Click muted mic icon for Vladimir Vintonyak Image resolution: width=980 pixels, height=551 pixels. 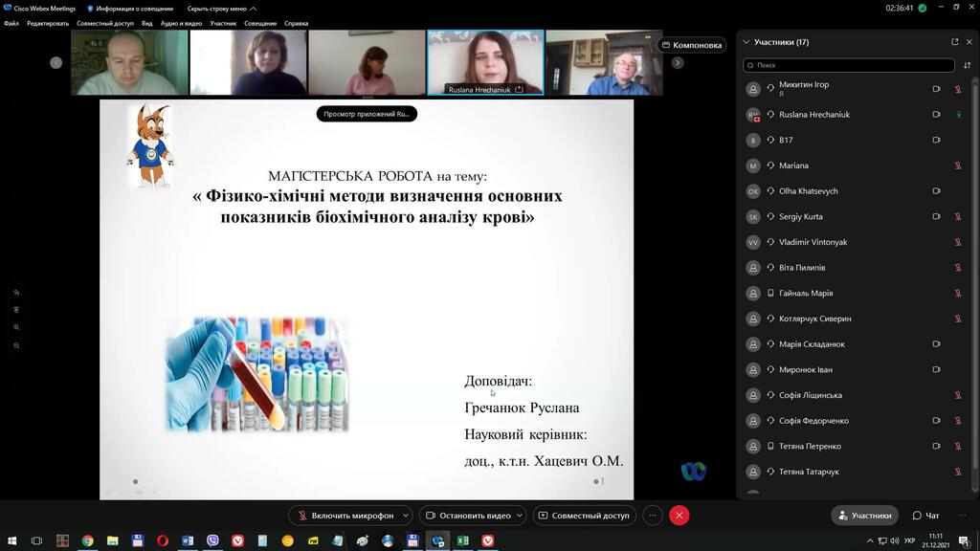[x=957, y=242]
